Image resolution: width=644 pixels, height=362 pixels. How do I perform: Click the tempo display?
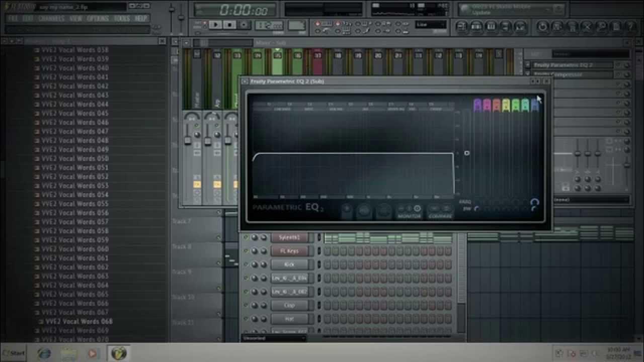pyautogui.click(x=269, y=25)
